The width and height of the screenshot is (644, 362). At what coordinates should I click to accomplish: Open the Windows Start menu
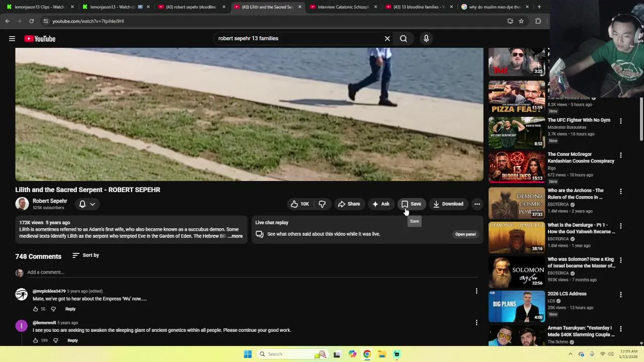[248, 354]
